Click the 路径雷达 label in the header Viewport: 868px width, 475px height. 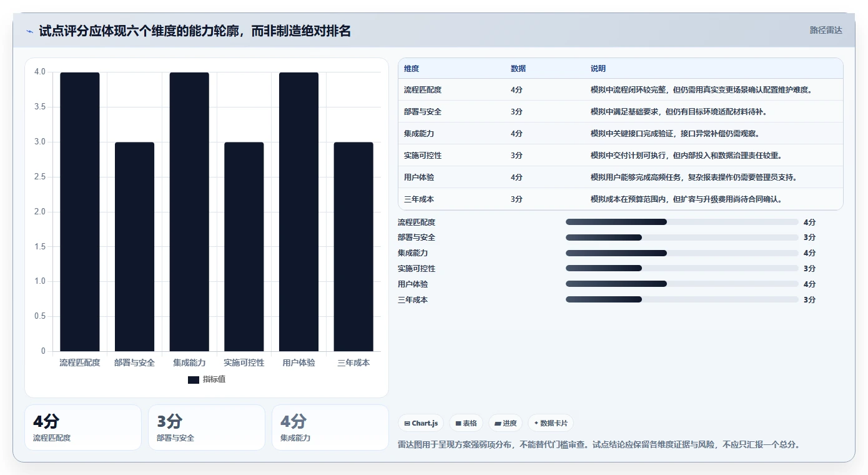[826, 30]
